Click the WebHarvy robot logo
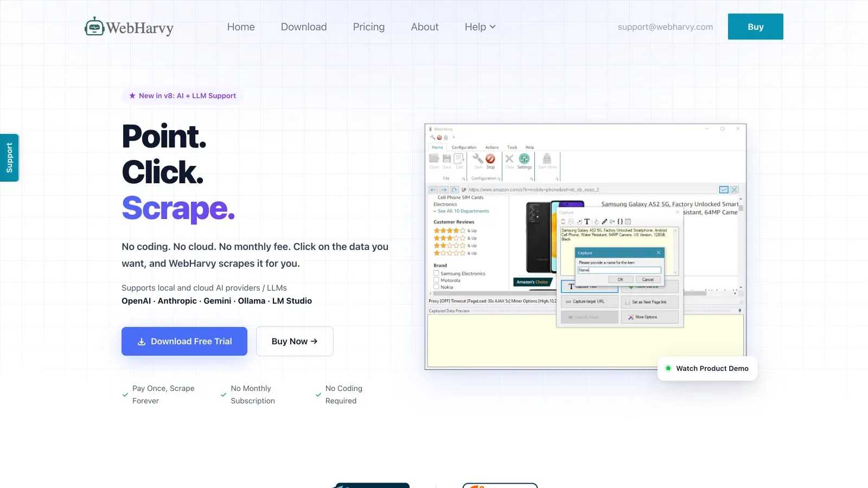868x488 pixels. pos(129,27)
